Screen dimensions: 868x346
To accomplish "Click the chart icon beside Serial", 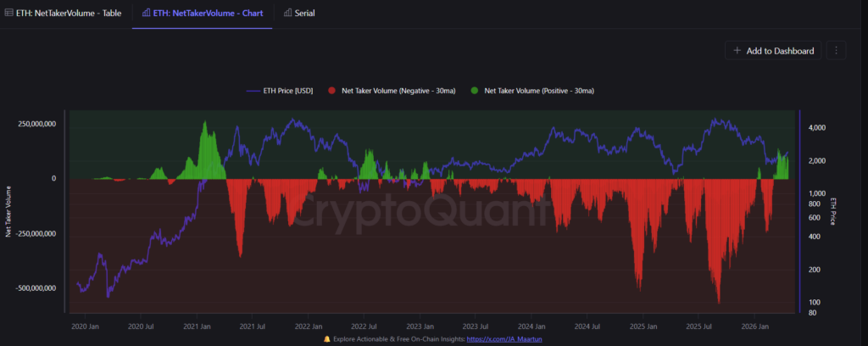I will click(x=287, y=13).
